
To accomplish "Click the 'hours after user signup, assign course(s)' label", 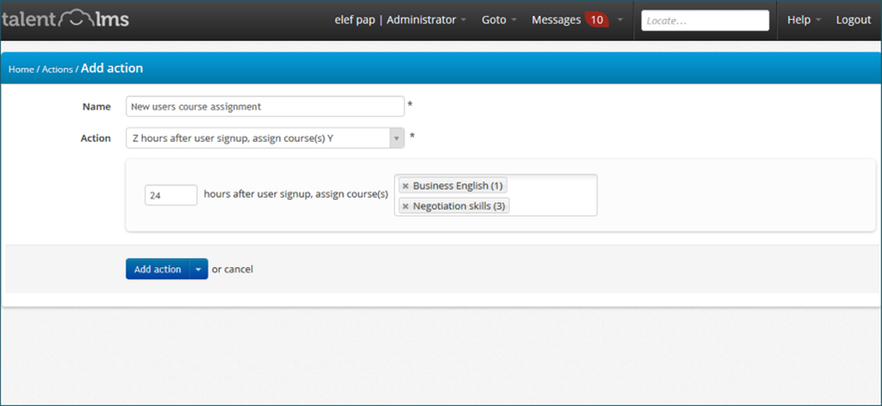I will click(296, 195).
